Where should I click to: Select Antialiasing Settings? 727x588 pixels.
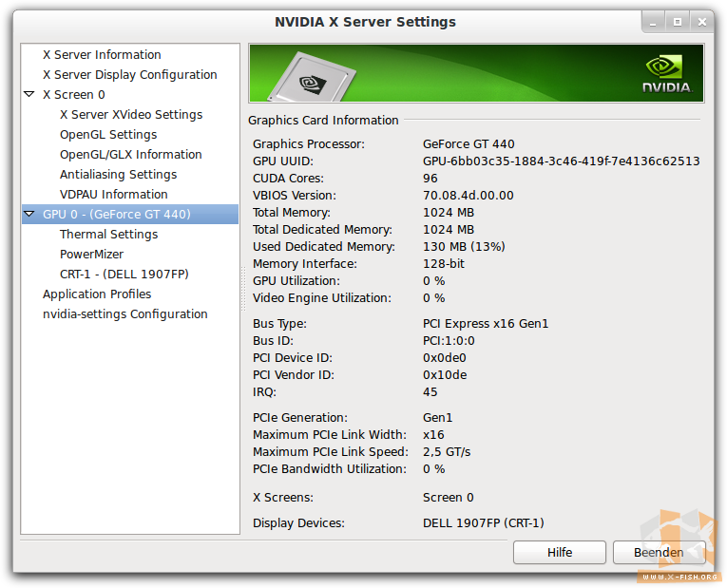(118, 174)
